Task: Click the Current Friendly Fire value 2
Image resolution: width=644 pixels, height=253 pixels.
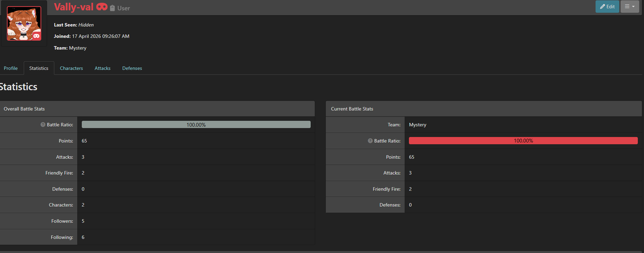Action: click(x=410, y=189)
